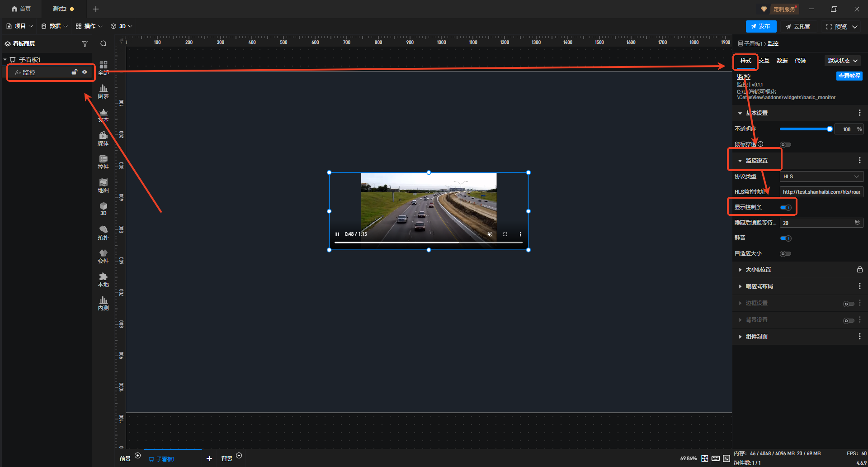Toggle visibility of the 监控 layer
The width and height of the screenshot is (868, 467).
(85, 72)
